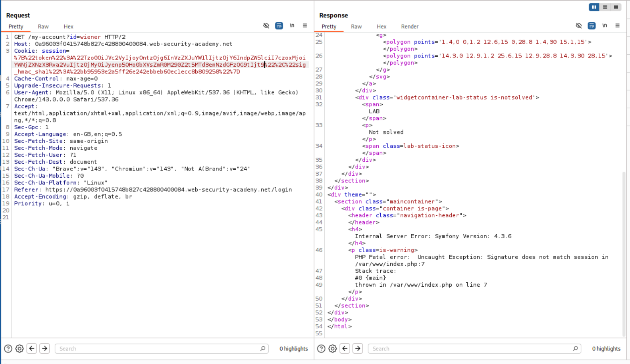Hide non-printable characters in Request panel
The image size is (630, 364).
(266, 26)
